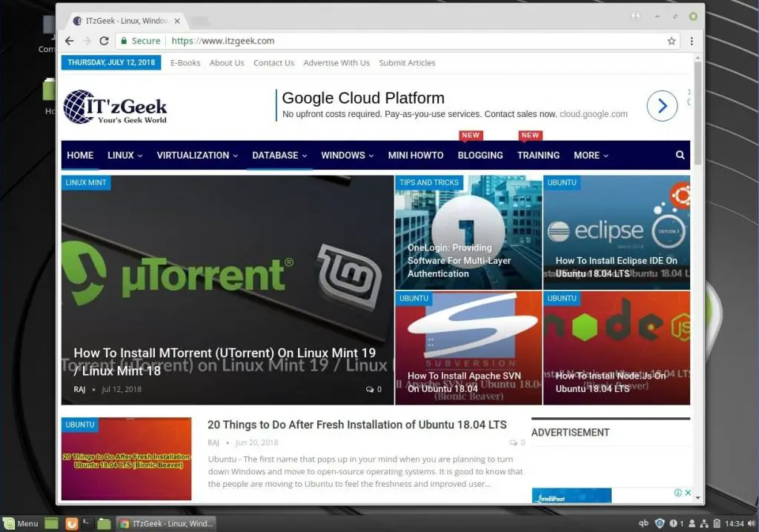
Task: Click the clipboard tray icon
Action: tap(717, 523)
